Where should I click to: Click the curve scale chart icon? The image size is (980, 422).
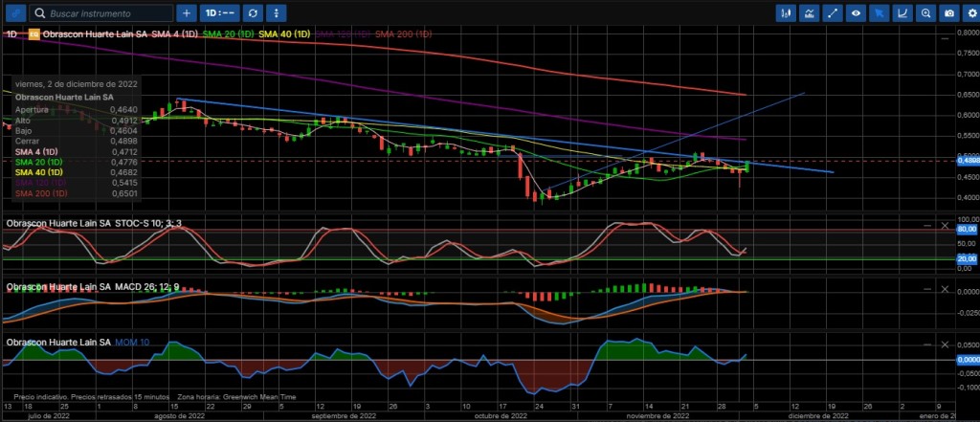pyautogui.click(x=902, y=13)
